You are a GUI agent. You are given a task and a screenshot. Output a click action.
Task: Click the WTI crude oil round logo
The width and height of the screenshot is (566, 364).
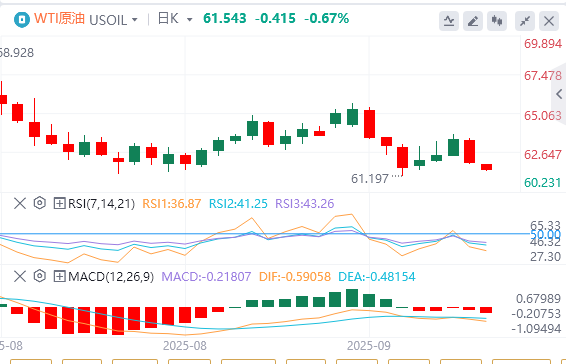point(22,20)
